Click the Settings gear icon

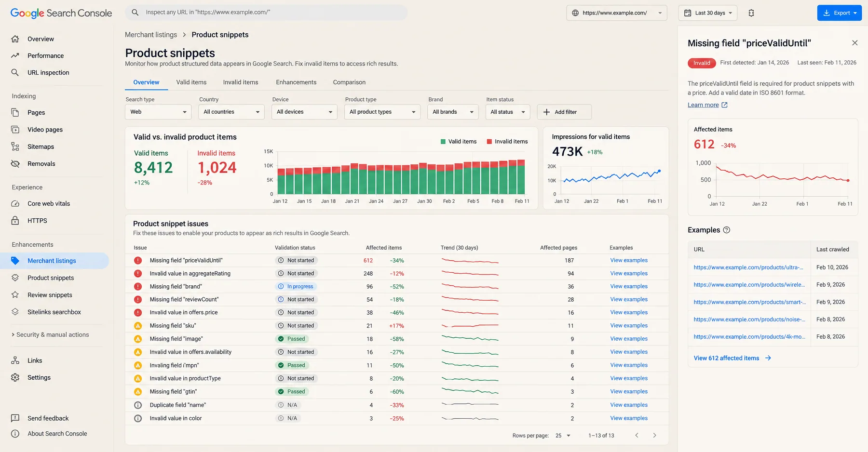15,378
